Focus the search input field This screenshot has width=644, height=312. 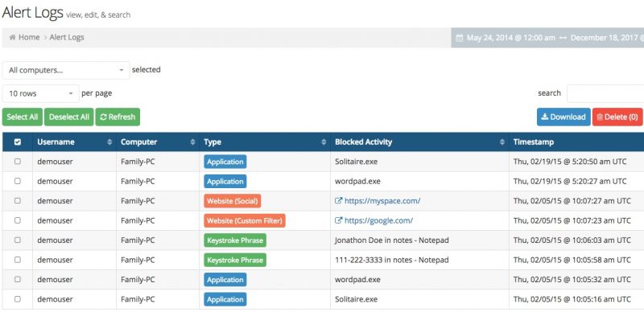click(x=605, y=93)
